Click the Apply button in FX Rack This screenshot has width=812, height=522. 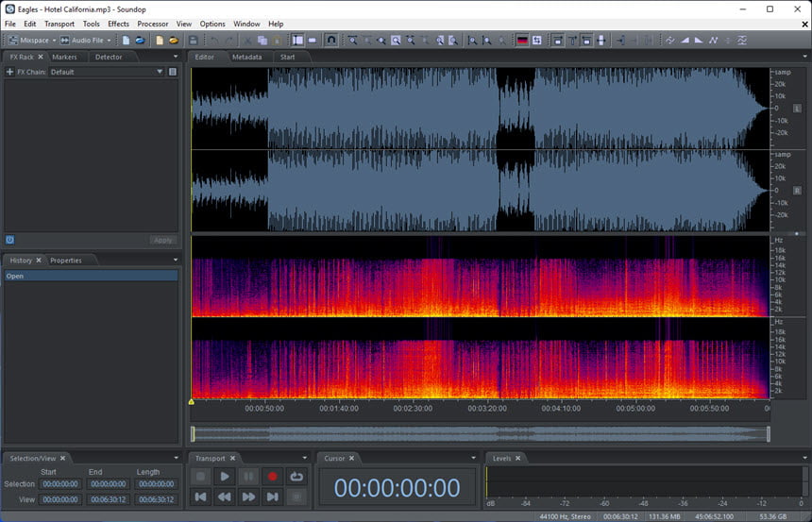pos(163,241)
